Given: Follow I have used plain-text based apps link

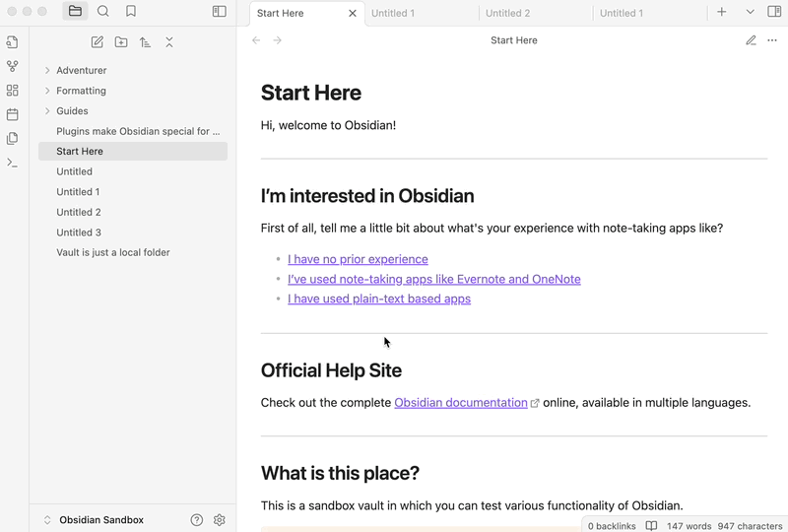Looking at the screenshot, I should coord(379,299).
